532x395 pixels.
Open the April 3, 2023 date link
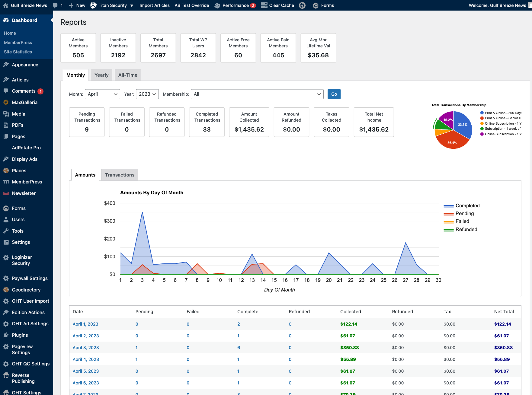point(86,348)
